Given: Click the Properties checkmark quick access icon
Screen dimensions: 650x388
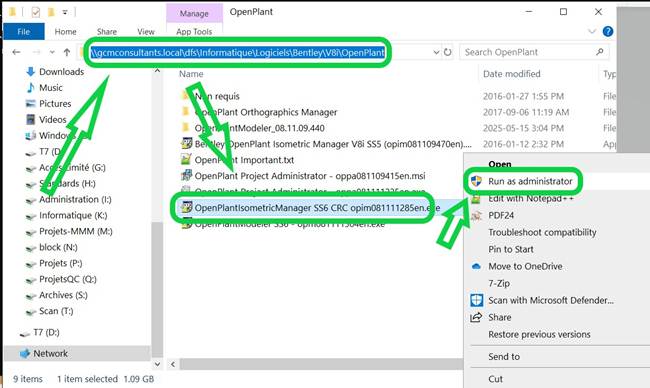Looking at the screenshot, I should click(36, 12).
